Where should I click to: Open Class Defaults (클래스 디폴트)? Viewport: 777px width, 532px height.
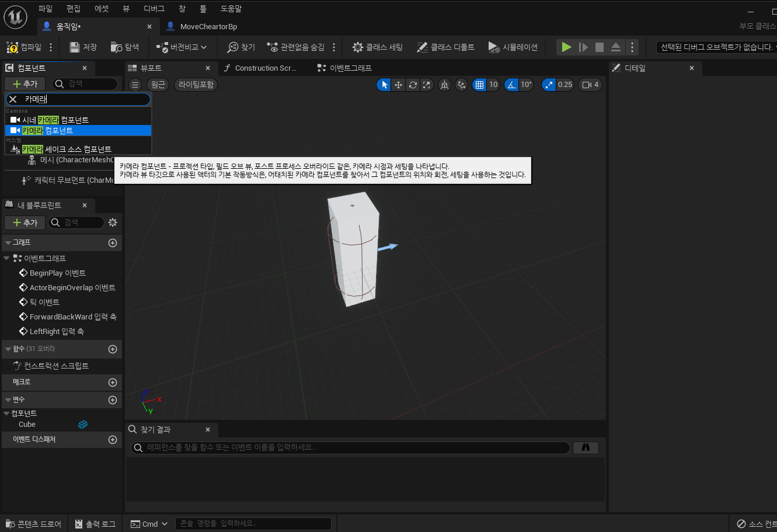445,47
